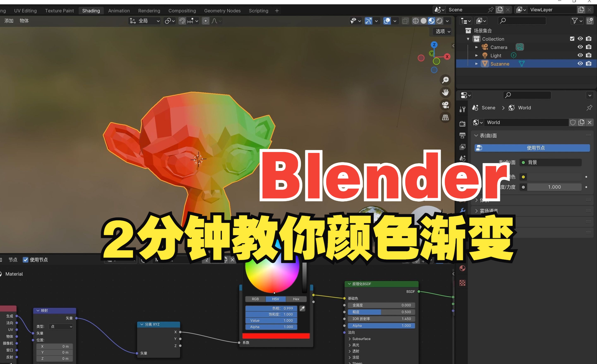597x364 pixels.
Task: Hide Camera in viewport via eye icon
Action: (x=580, y=47)
